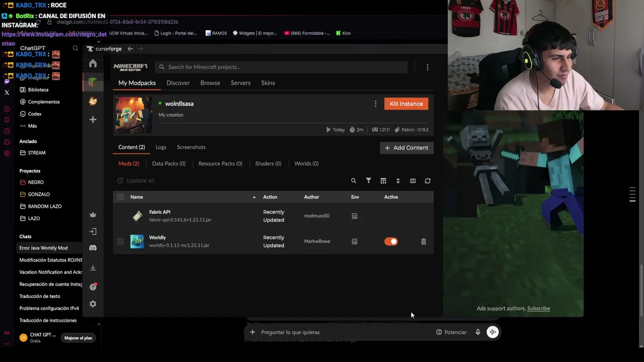Open X icon in browser sidebar
Screen dimensions: 644x362
[7, 93]
